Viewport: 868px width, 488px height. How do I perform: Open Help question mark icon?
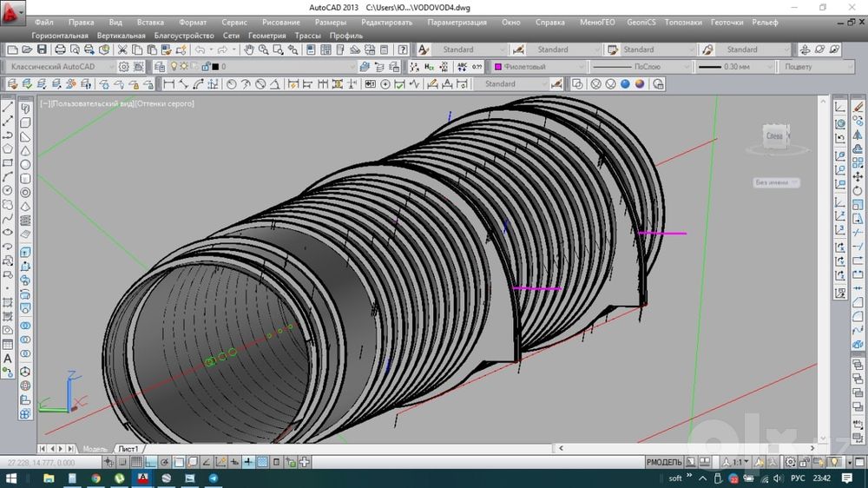tap(403, 49)
